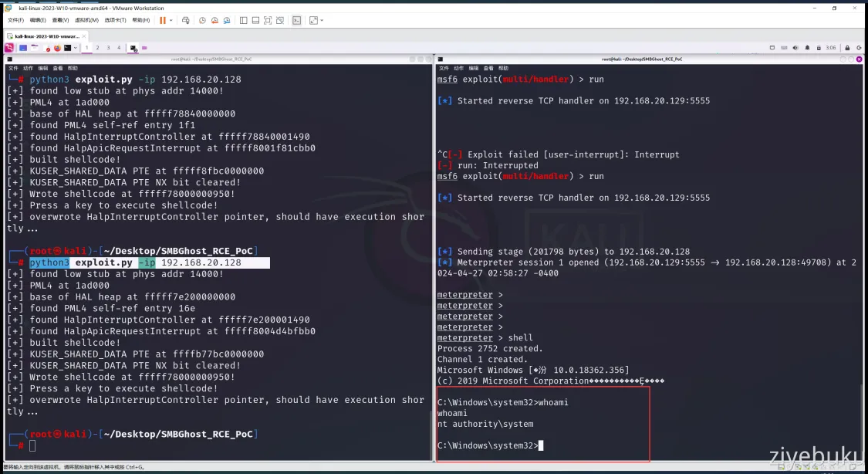
Task: Show or hide library sidebar icon
Action: click(244, 21)
